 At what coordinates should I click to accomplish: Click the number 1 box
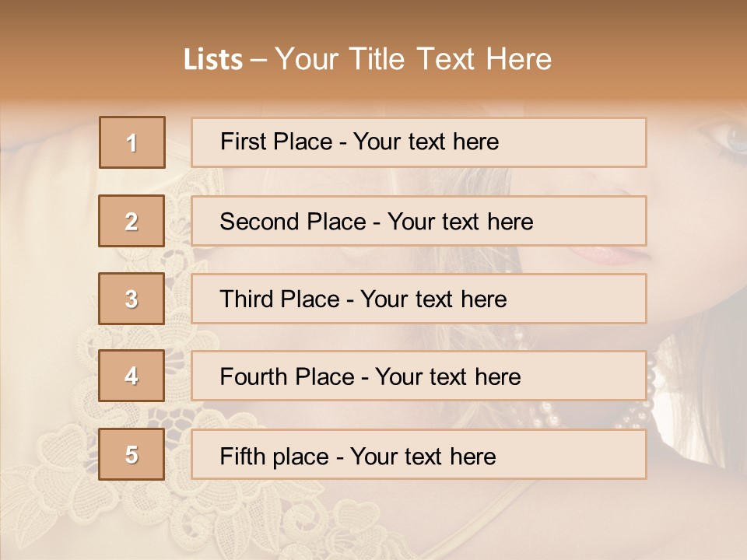coord(132,142)
